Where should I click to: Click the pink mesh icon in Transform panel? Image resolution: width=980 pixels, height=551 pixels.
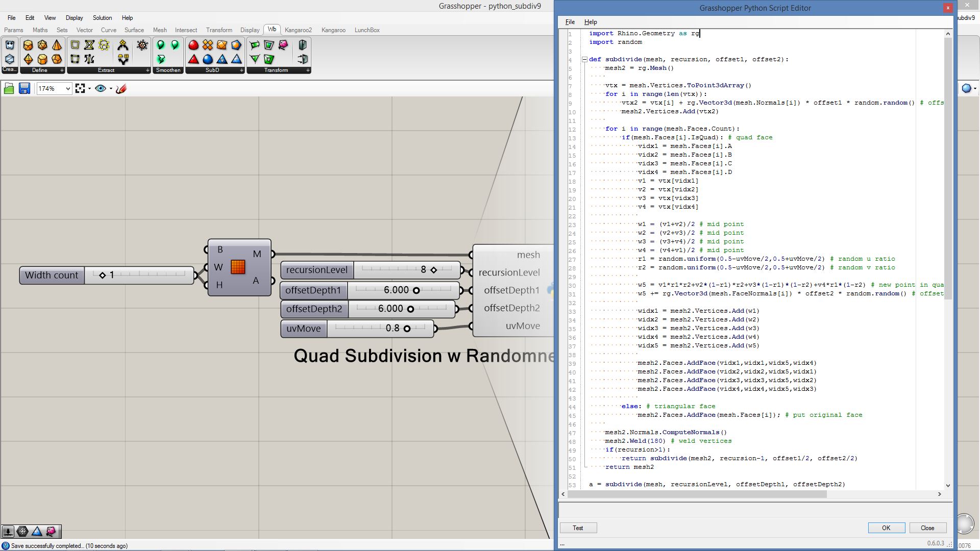tap(283, 45)
